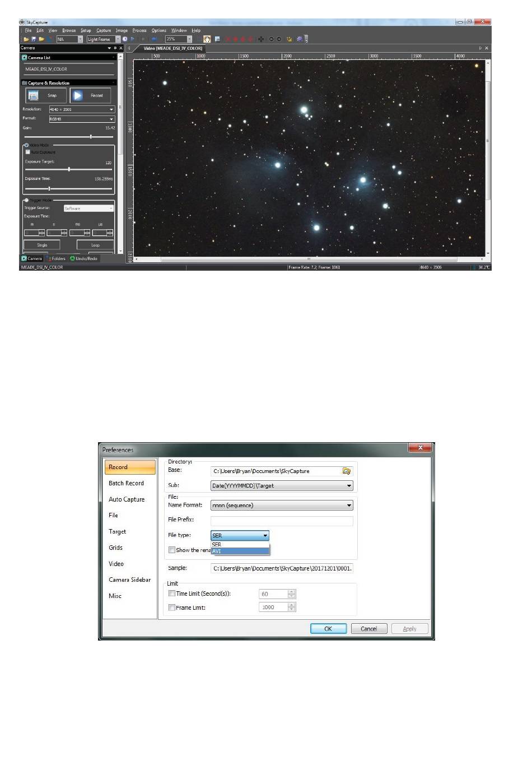Select the Video Mode radio button

point(26,145)
